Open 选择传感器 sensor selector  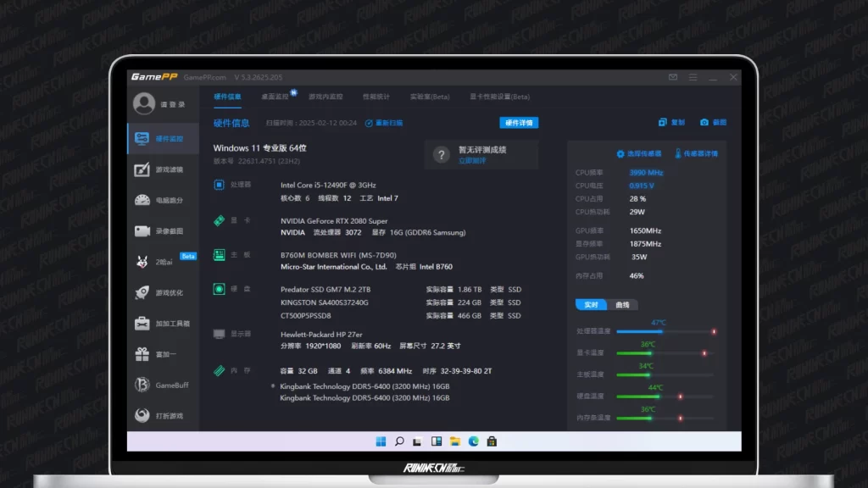click(x=638, y=154)
